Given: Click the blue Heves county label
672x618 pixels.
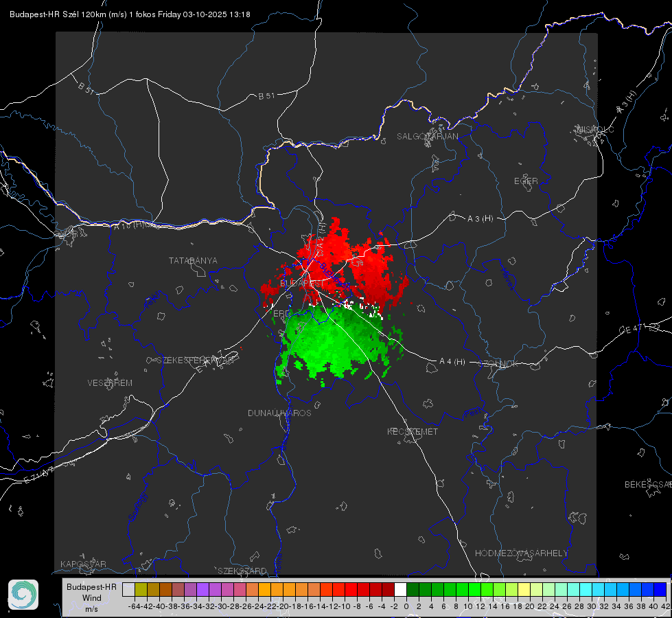Looking at the screenshot, I should (508, 279).
